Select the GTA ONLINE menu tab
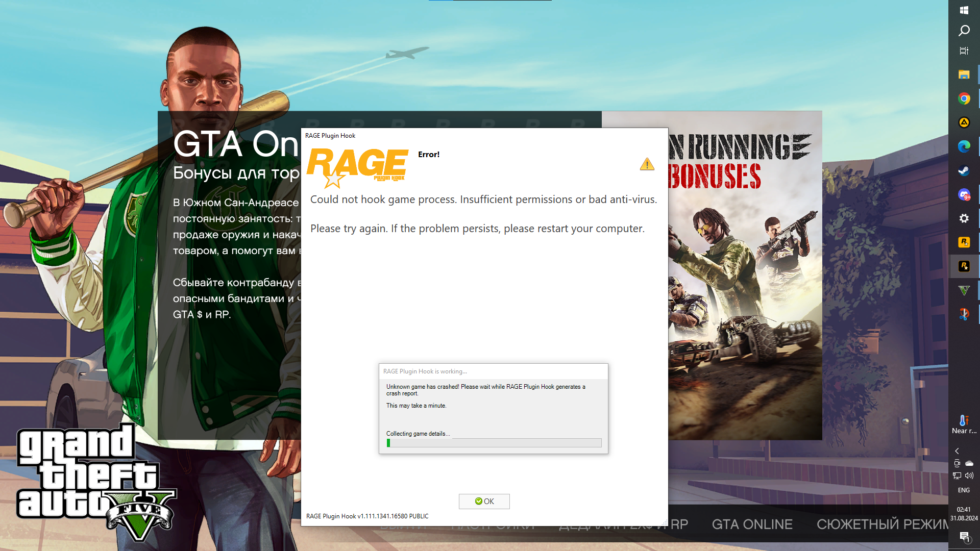Image resolution: width=980 pixels, height=551 pixels. click(x=752, y=524)
